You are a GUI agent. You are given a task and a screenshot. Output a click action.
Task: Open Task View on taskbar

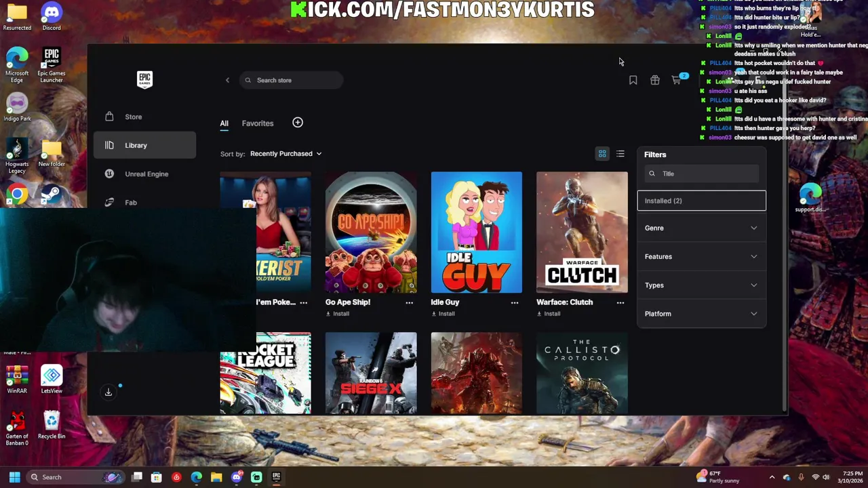pos(137,477)
